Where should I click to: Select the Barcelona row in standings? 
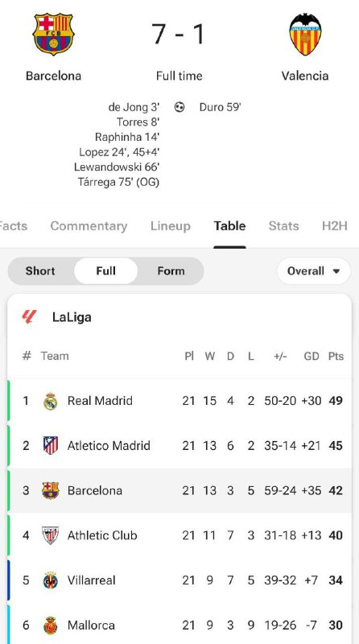click(x=179, y=490)
